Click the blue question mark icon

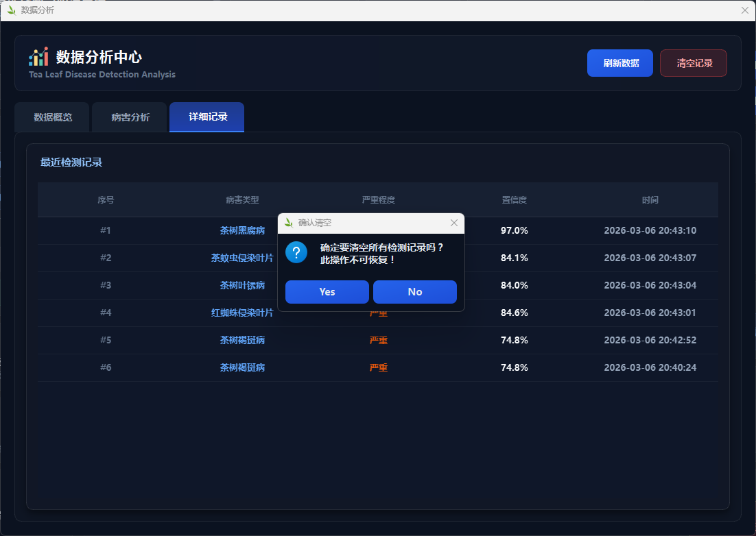coord(296,252)
